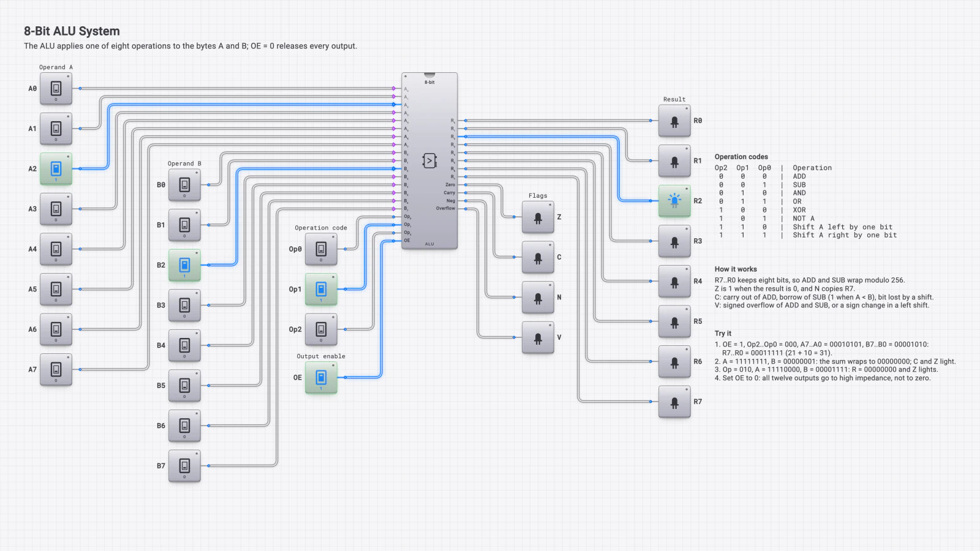Toggle the B0 operand switch
The width and height of the screenshot is (980, 551).
pos(184,185)
